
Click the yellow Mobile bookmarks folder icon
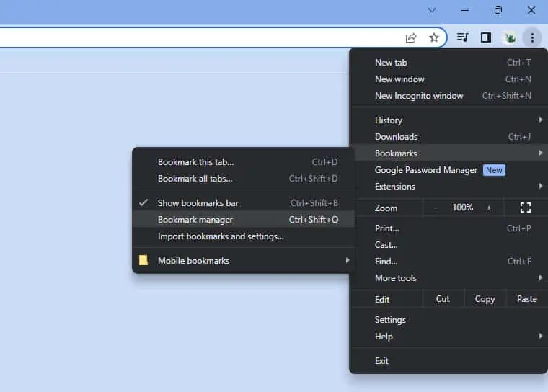[x=143, y=260]
